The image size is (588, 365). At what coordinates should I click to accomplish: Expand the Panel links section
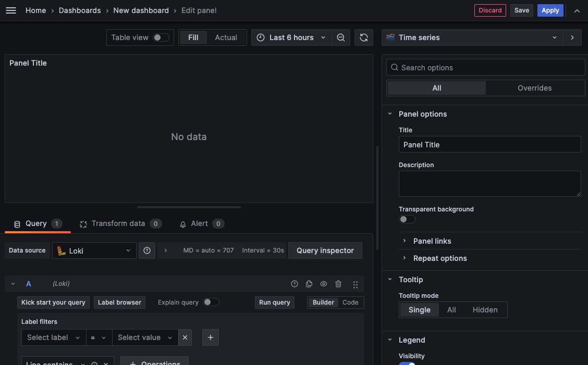coord(432,241)
